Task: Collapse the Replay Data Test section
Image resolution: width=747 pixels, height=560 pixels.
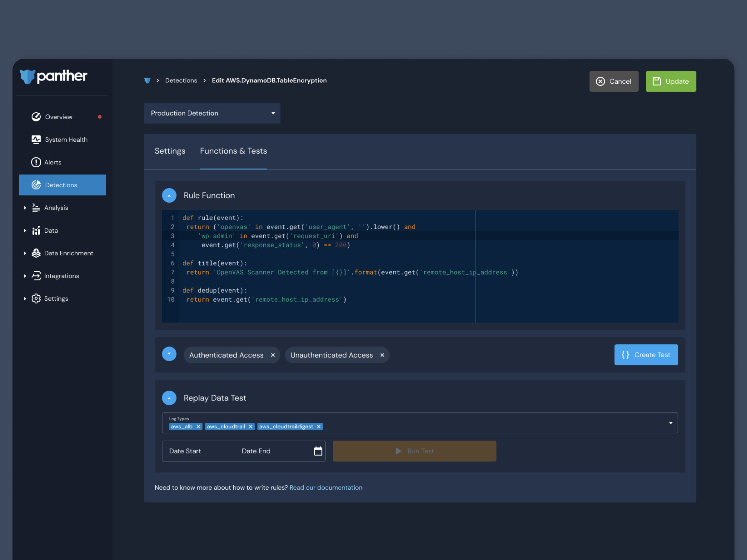Action: (169, 398)
